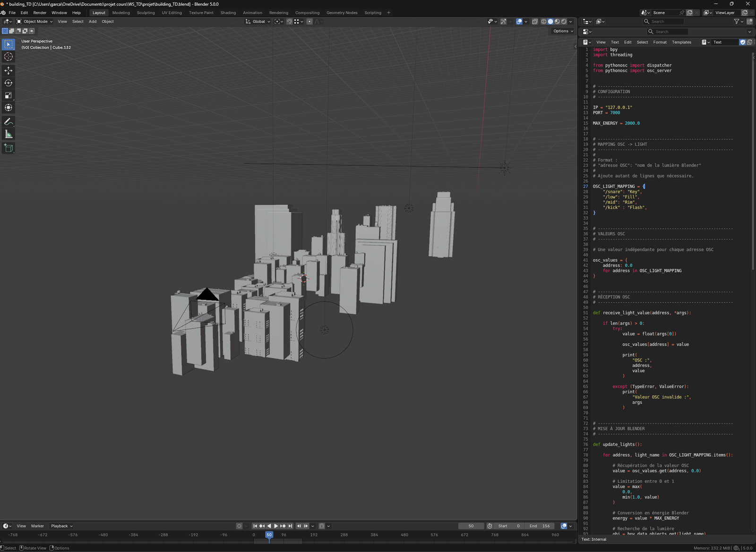
Task: Create new text datablock copy icon
Action: click(749, 42)
